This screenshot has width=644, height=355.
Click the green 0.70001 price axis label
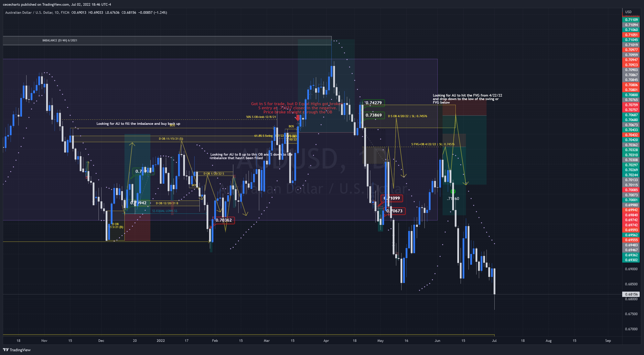631,200
